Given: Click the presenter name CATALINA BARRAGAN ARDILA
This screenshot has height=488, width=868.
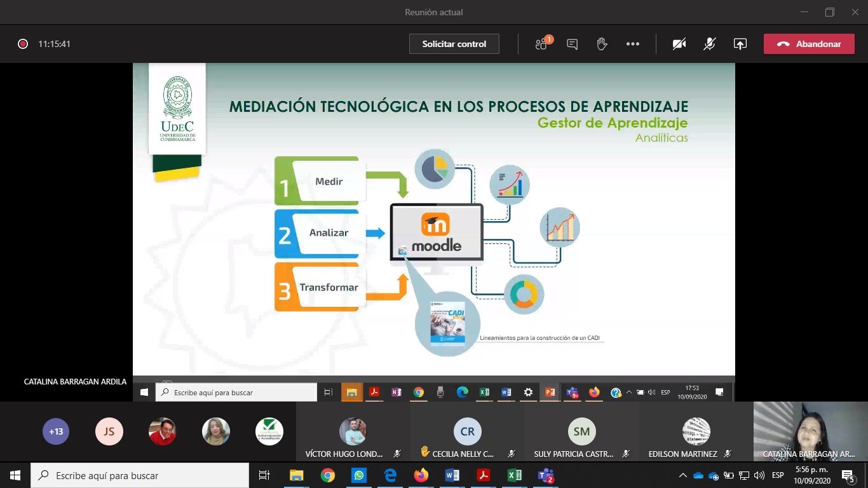Looking at the screenshot, I should pyautogui.click(x=75, y=382).
